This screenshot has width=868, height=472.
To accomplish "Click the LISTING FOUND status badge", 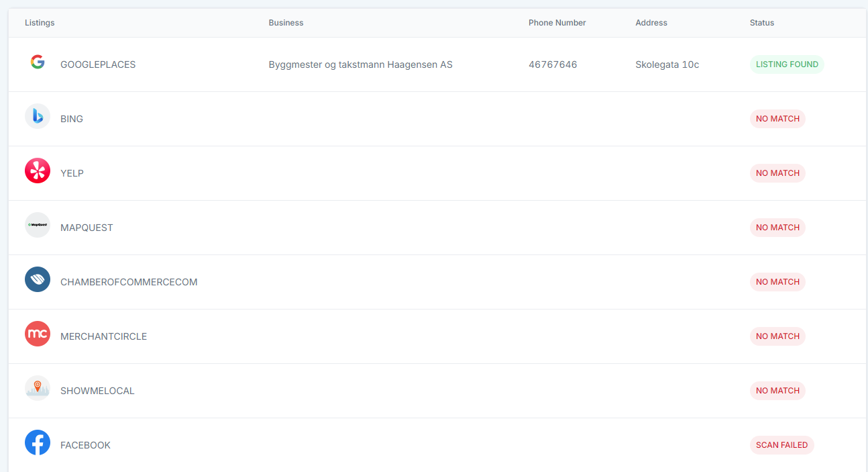I will [787, 64].
